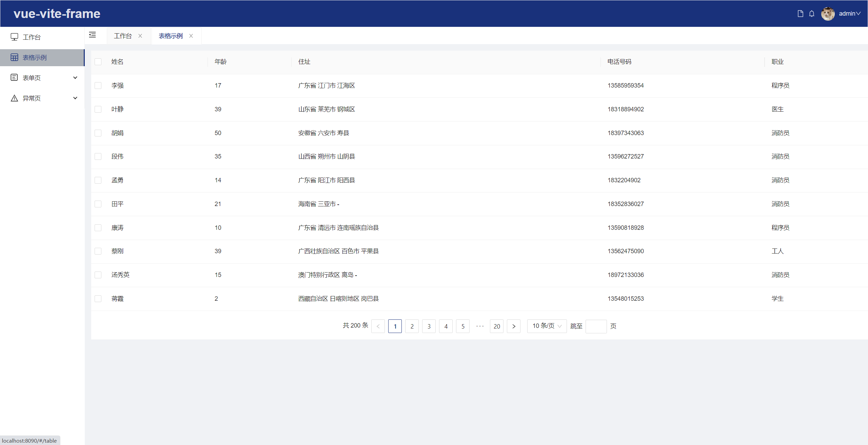Click the sidebar collapse menu icon
The height and width of the screenshot is (445, 868).
(x=92, y=35)
